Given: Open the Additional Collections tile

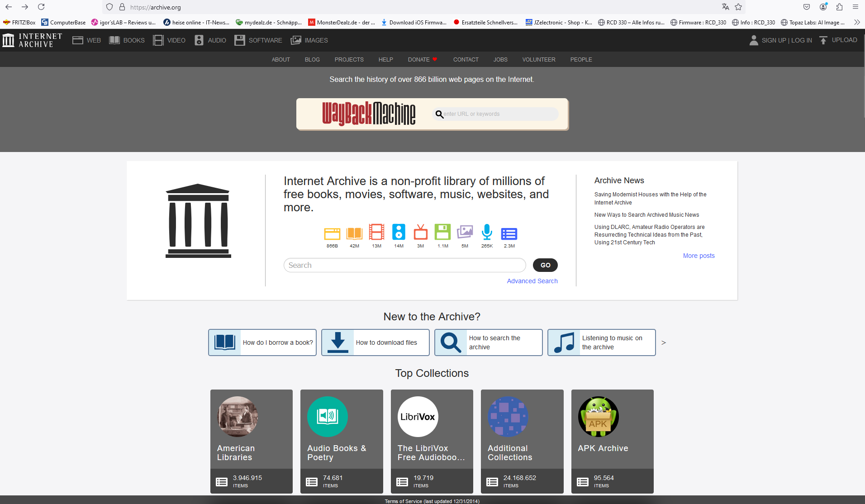Looking at the screenshot, I should coord(522,441).
